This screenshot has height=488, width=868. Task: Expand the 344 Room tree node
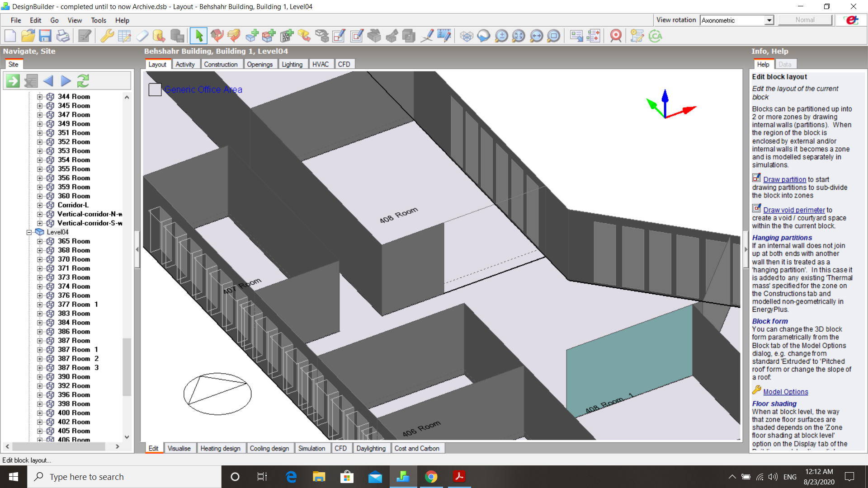click(40, 97)
